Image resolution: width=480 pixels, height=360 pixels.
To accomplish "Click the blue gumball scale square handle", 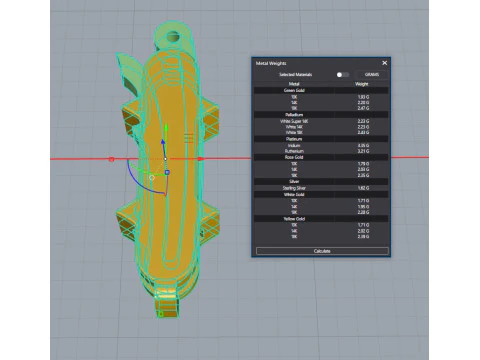I will click(x=167, y=172).
